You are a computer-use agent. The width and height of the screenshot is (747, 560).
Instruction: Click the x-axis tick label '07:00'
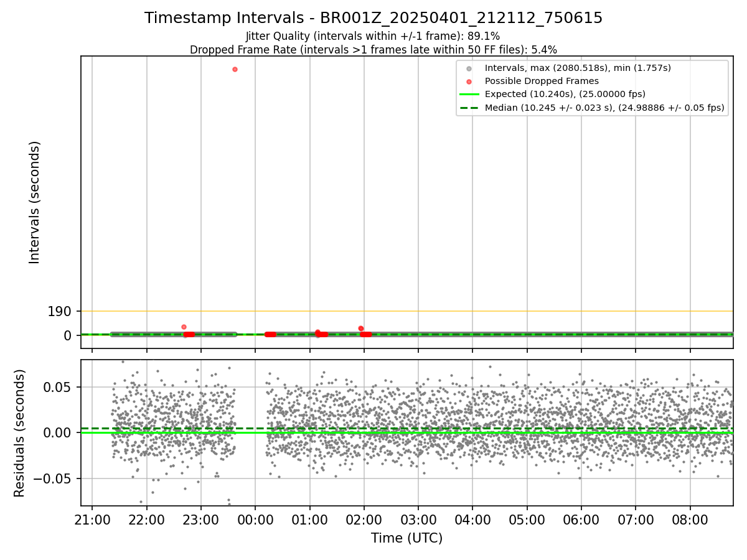636,520
